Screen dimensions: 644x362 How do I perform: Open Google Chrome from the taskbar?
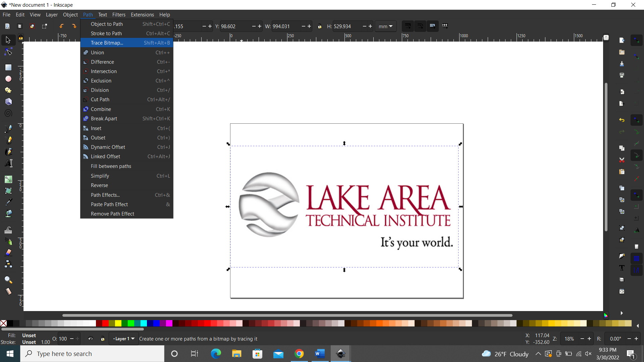(x=299, y=354)
